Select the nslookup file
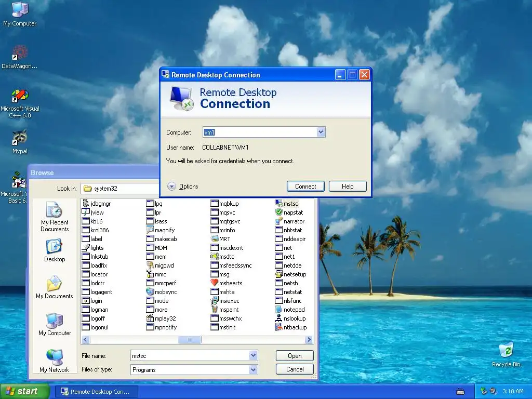This screenshot has height=399, width=532. coord(290,318)
